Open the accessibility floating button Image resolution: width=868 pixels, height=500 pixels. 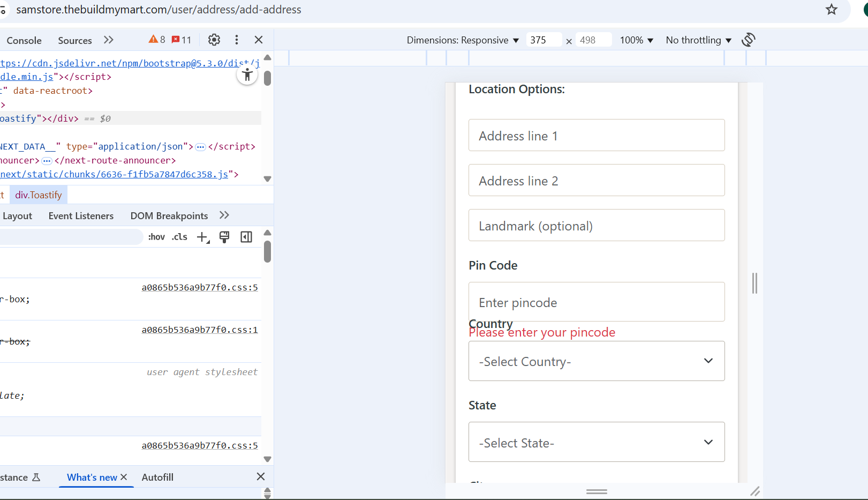[x=247, y=75]
